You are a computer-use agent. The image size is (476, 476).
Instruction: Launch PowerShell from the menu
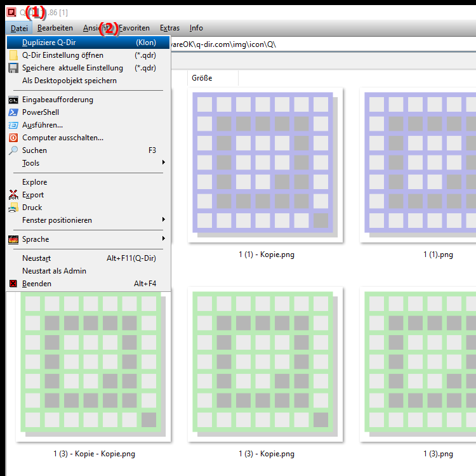88,112
